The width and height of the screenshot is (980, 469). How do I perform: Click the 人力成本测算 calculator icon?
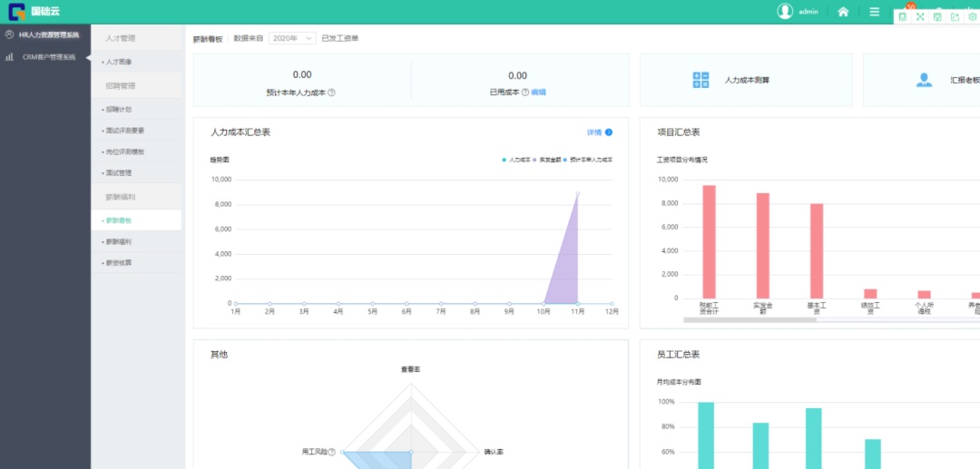coord(701,80)
